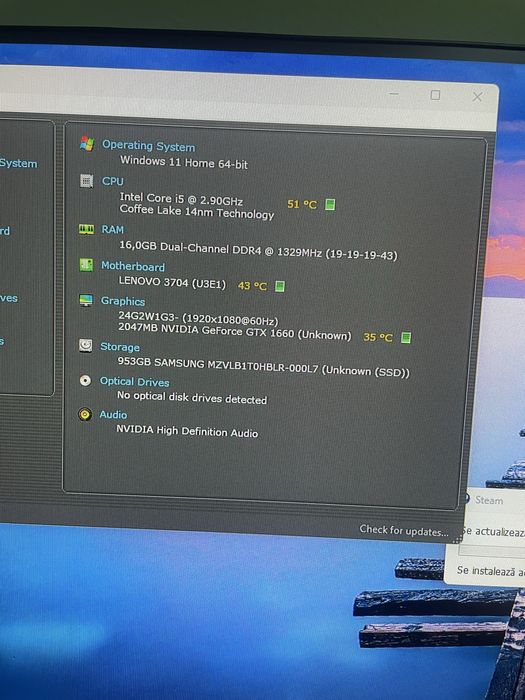
Task: Click the Steam title in update popup
Action: pyautogui.click(x=489, y=500)
